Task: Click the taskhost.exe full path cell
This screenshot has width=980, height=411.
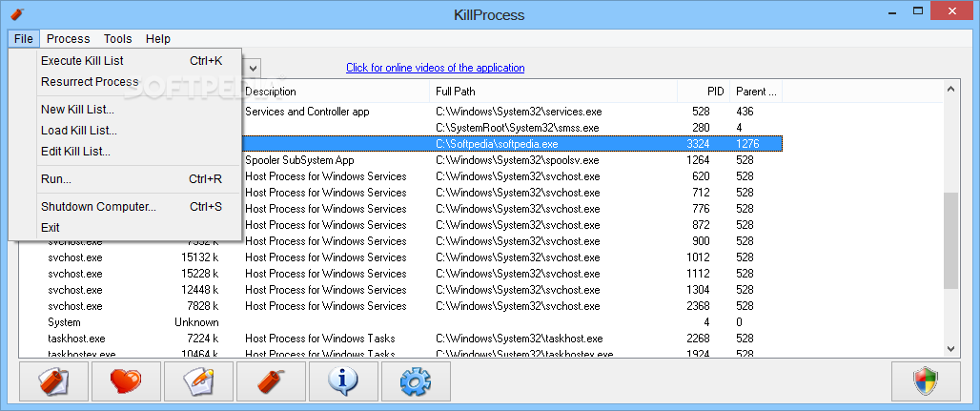Action: [x=520, y=339]
